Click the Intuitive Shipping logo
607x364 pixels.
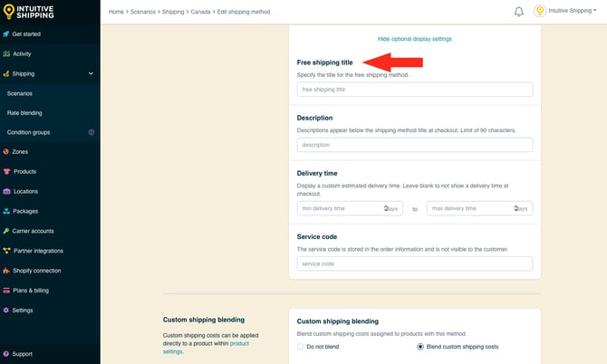(29, 12)
